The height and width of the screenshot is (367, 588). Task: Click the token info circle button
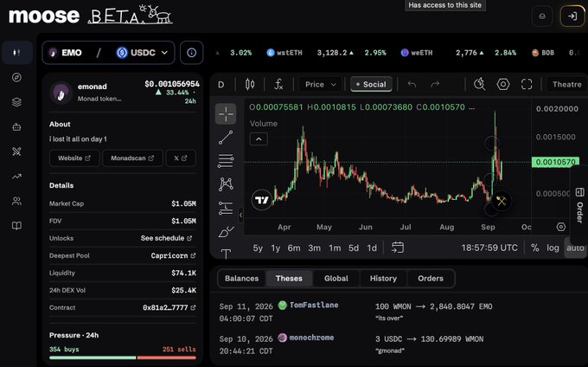tap(192, 53)
